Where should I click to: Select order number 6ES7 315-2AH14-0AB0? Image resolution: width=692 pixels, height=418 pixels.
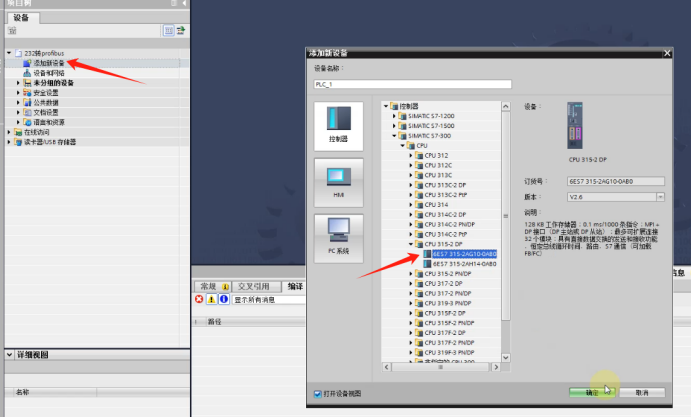pos(464,264)
